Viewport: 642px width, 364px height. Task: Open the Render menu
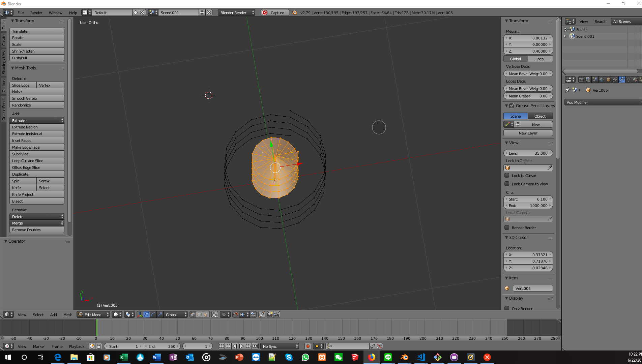(x=36, y=12)
